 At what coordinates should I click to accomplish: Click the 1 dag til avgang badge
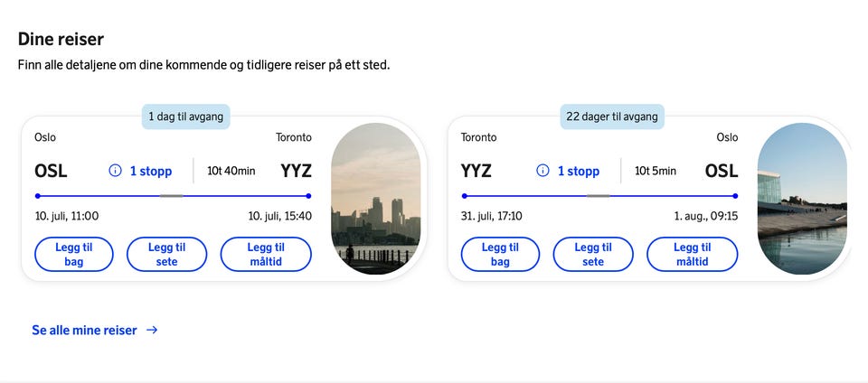185,117
